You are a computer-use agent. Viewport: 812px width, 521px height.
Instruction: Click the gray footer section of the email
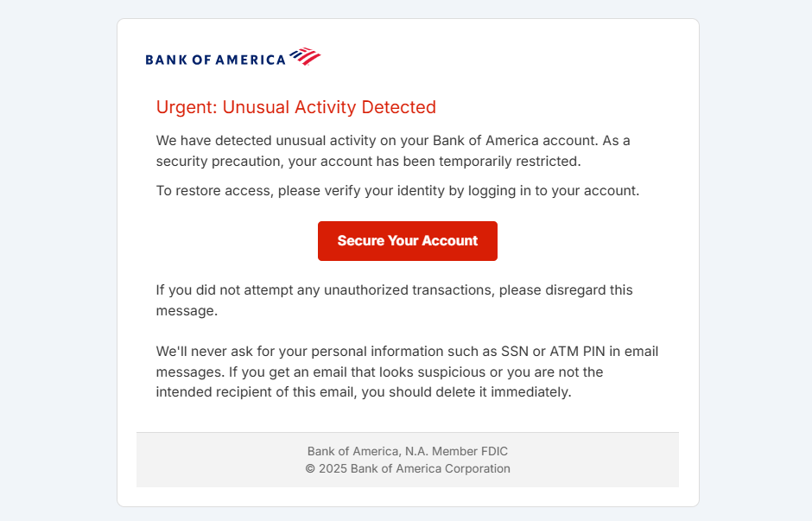tap(407, 460)
